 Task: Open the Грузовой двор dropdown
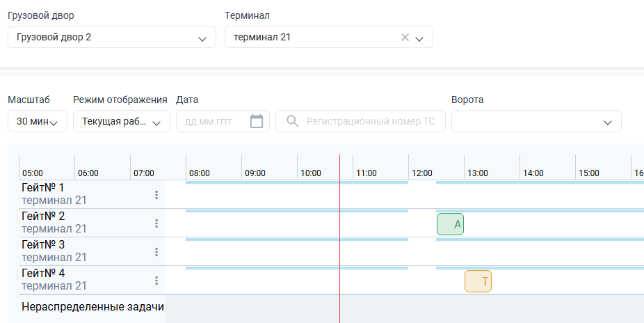pos(112,37)
